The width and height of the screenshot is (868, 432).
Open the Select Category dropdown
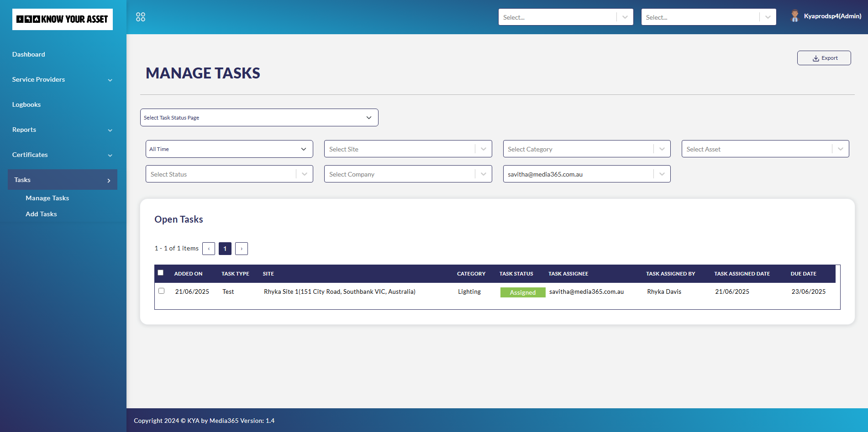586,149
